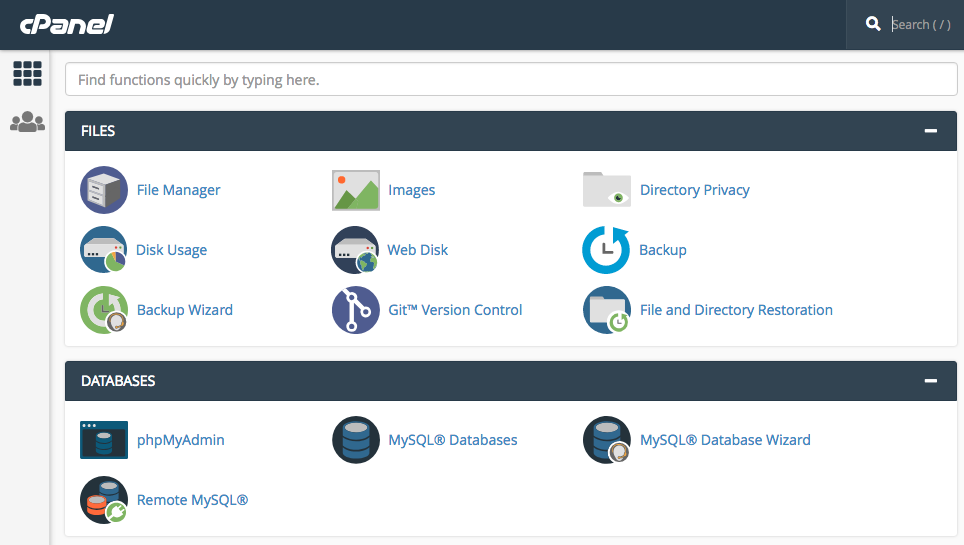Open the MySQL Database Wizard link
The height and width of the screenshot is (545, 964).
725,440
